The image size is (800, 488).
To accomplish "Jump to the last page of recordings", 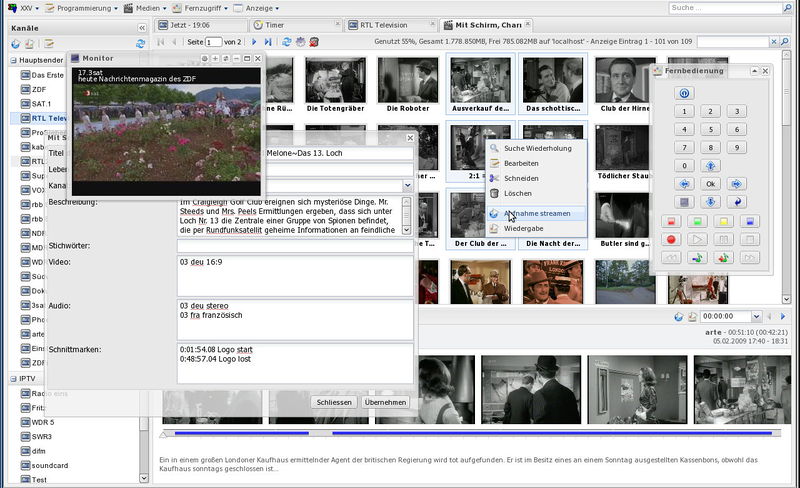I will click(x=268, y=42).
